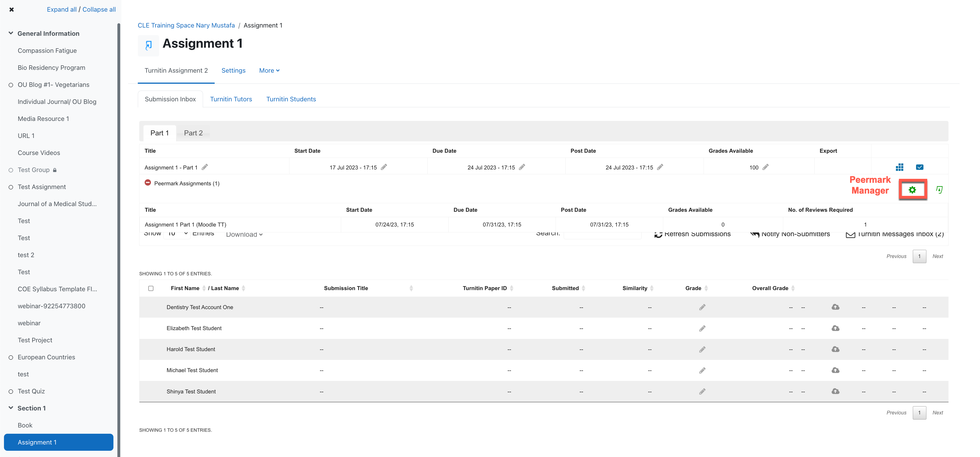Click green Peermark reviews icon beside gear

point(939,190)
